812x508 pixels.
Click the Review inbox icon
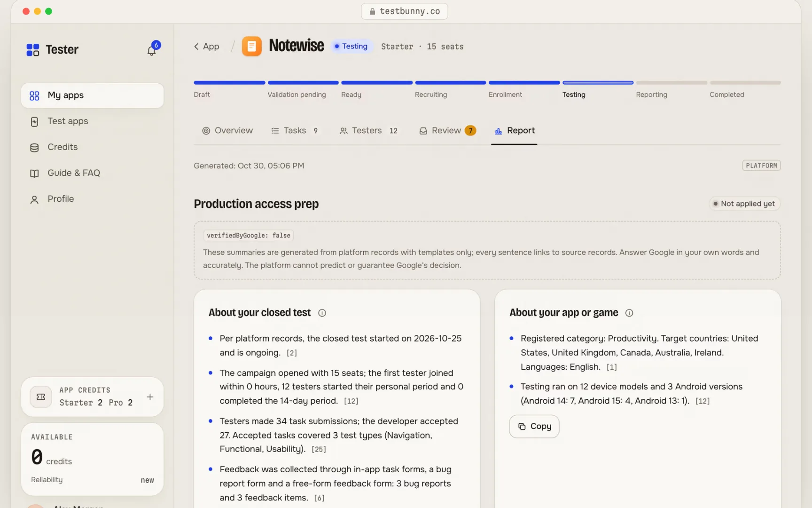[423, 131]
